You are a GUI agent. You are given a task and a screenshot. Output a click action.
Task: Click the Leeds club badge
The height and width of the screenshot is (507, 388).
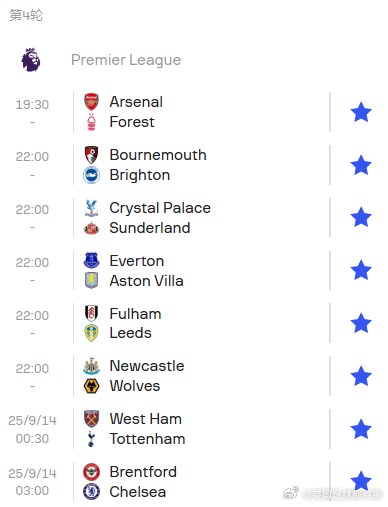pyautogui.click(x=91, y=333)
